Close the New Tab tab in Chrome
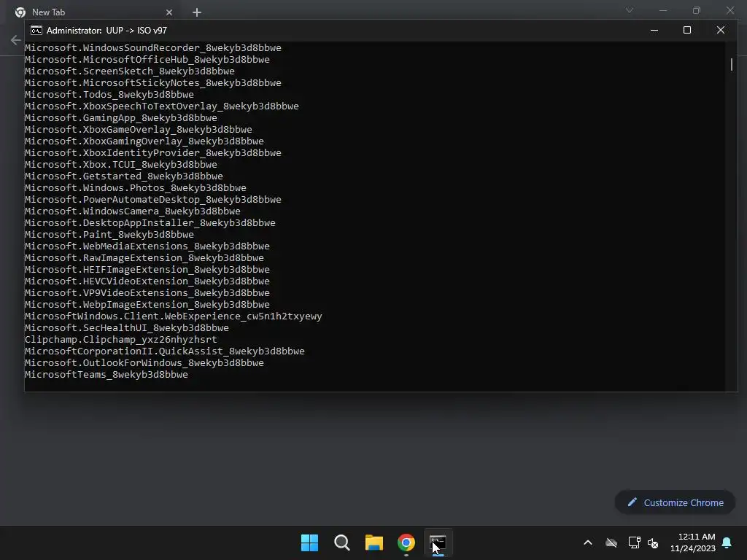Image resolution: width=747 pixels, height=560 pixels. pyautogui.click(x=169, y=12)
